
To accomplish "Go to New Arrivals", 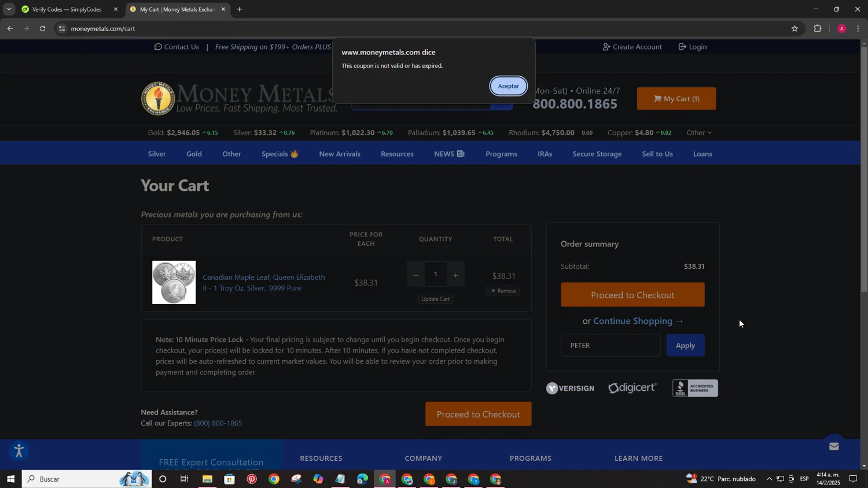I will [x=340, y=154].
